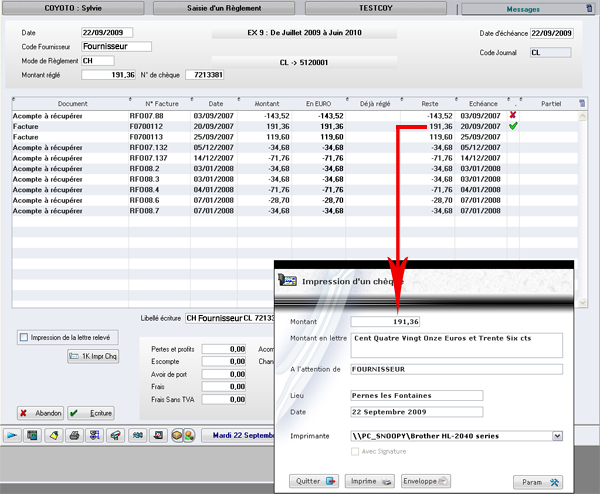600x494 pixels.
Task: Click the 'Document' column header
Action: click(72, 104)
